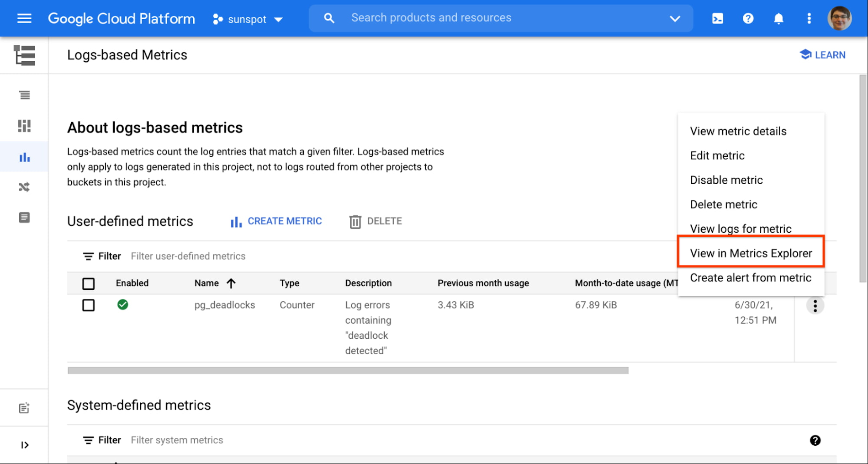The width and height of the screenshot is (868, 464).
Task: Select View logs for metric
Action: (x=751, y=229)
